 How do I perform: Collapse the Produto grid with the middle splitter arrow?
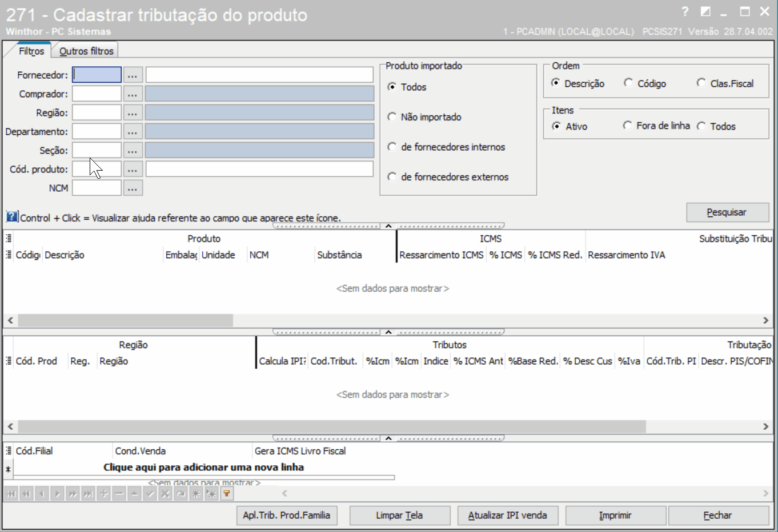pos(388,332)
